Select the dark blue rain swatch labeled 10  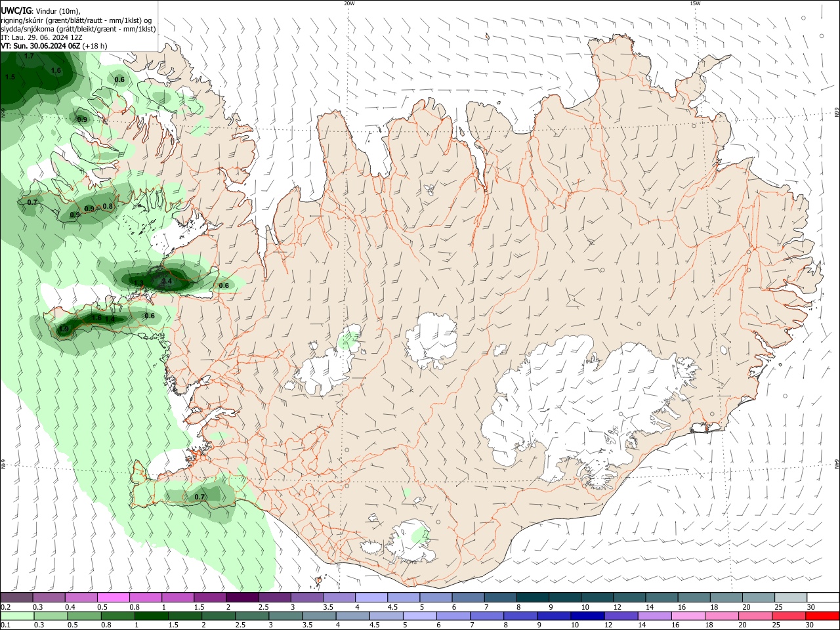[x=587, y=616]
